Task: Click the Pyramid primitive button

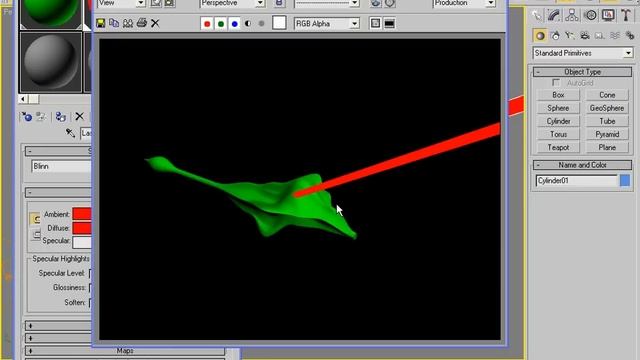Action: pos(607,134)
